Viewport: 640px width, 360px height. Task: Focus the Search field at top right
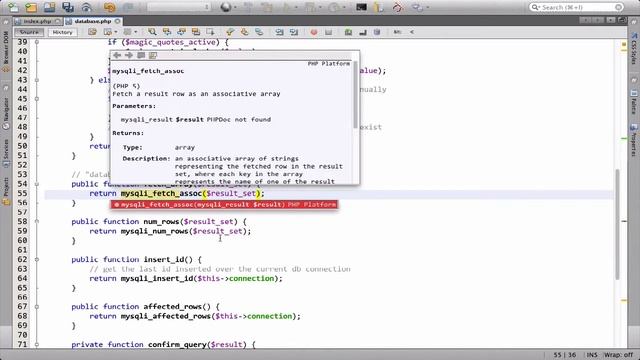click(576, 7)
